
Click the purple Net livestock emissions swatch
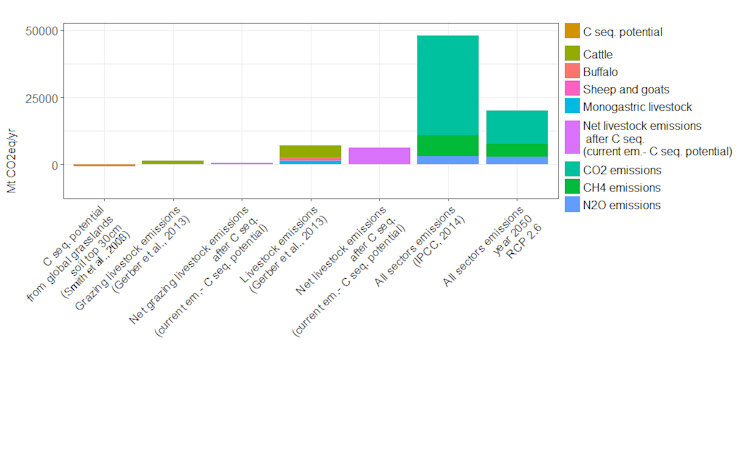tap(572, 138)
